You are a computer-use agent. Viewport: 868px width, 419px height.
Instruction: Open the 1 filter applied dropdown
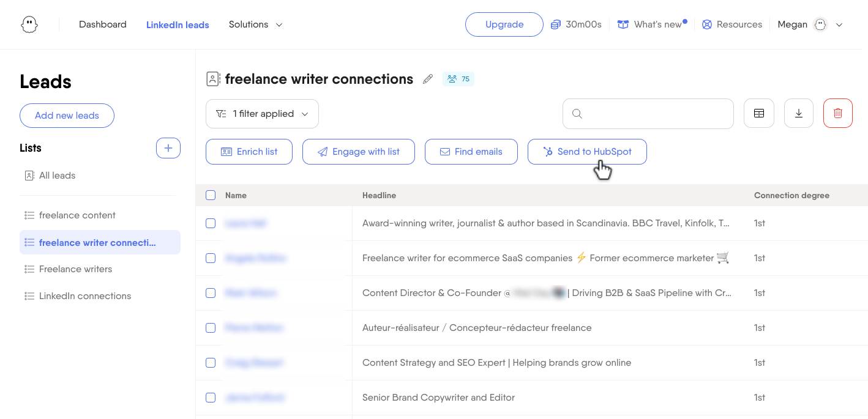262,114
